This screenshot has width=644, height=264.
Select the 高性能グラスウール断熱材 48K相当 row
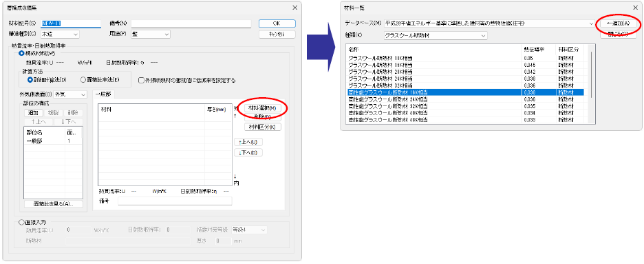[x=465, y=119]
